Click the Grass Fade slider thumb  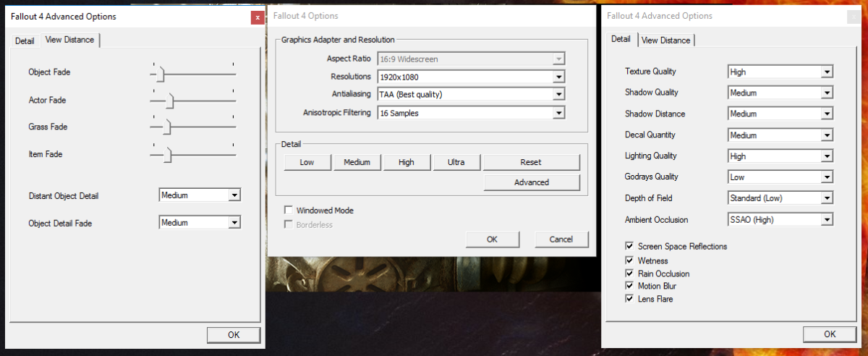pyautogui.click(x=166, y=127)
